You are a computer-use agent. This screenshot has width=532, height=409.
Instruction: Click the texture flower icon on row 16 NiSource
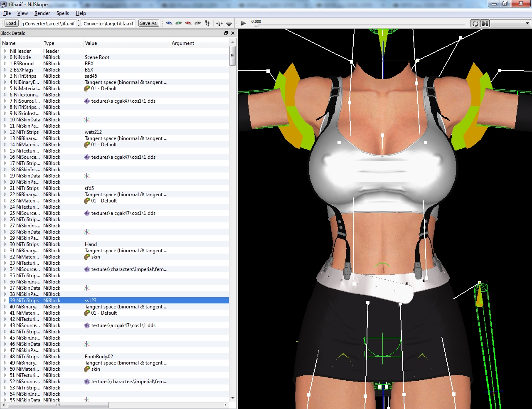[87, 157]
